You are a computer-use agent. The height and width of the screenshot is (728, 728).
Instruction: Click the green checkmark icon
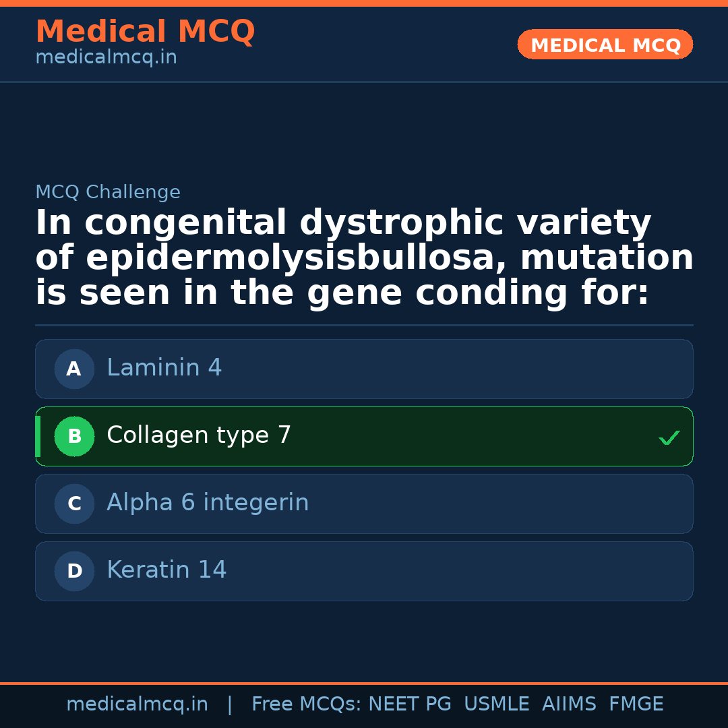click(x=669, y=438)
